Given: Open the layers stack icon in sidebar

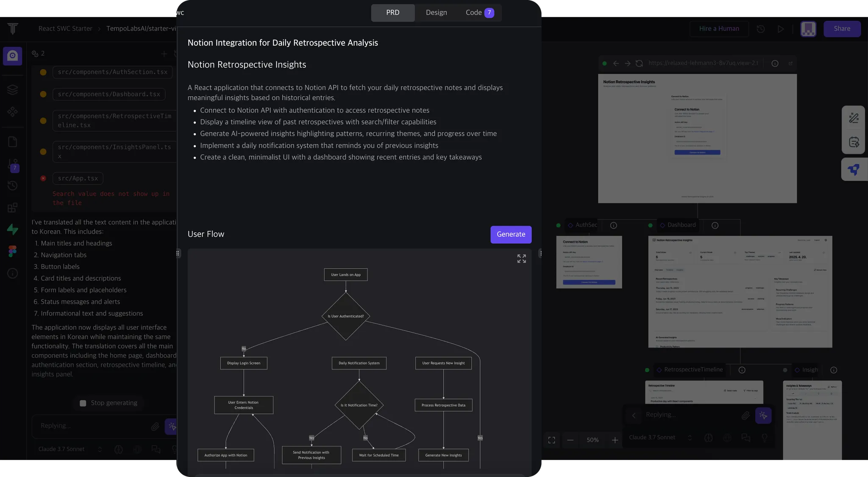Looking at the screenshot, I should click(13, 89).
